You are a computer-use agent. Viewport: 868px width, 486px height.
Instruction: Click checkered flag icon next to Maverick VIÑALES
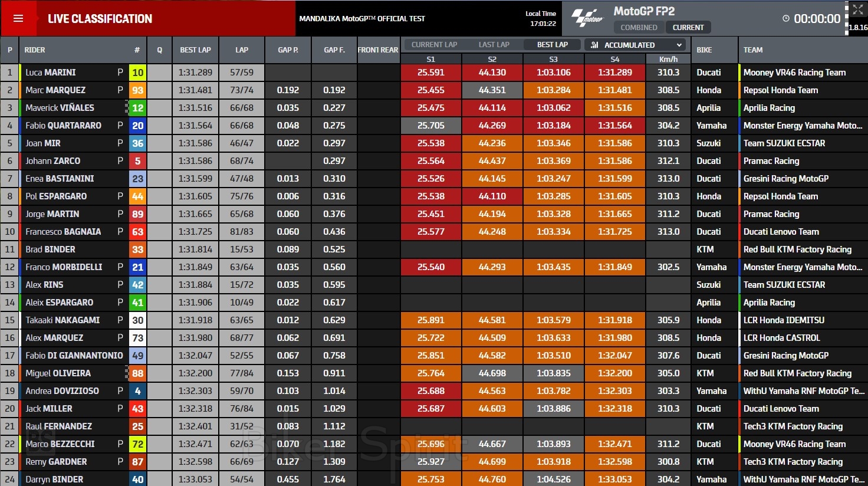click(x=127, y=108)
